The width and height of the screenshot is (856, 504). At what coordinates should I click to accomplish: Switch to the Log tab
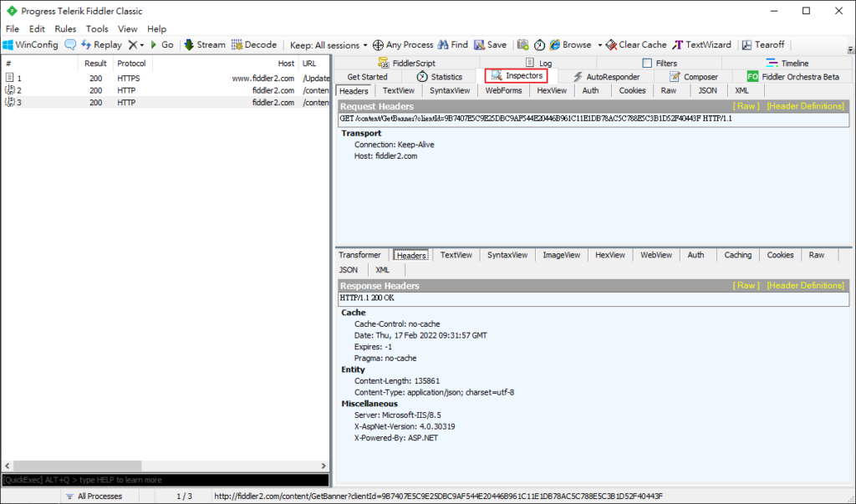(538, 63)
